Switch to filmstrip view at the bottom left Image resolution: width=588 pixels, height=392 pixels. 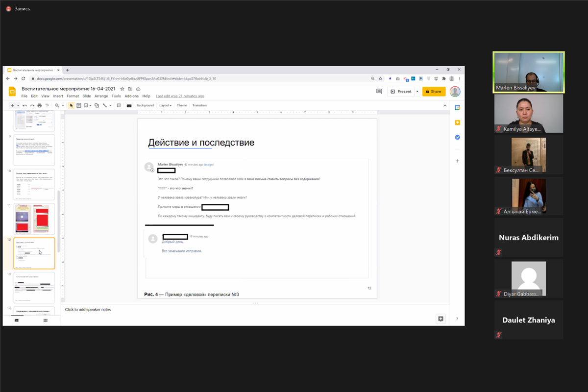16,320
